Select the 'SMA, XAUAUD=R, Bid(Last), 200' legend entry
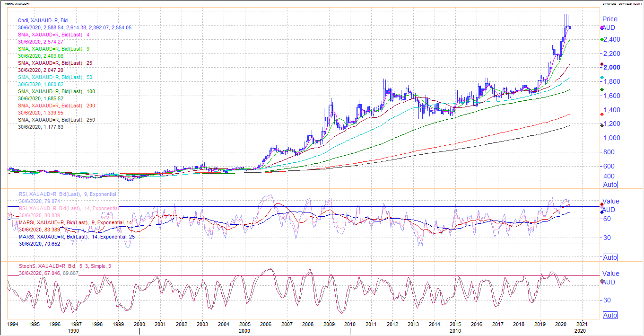 coord(56,106)
